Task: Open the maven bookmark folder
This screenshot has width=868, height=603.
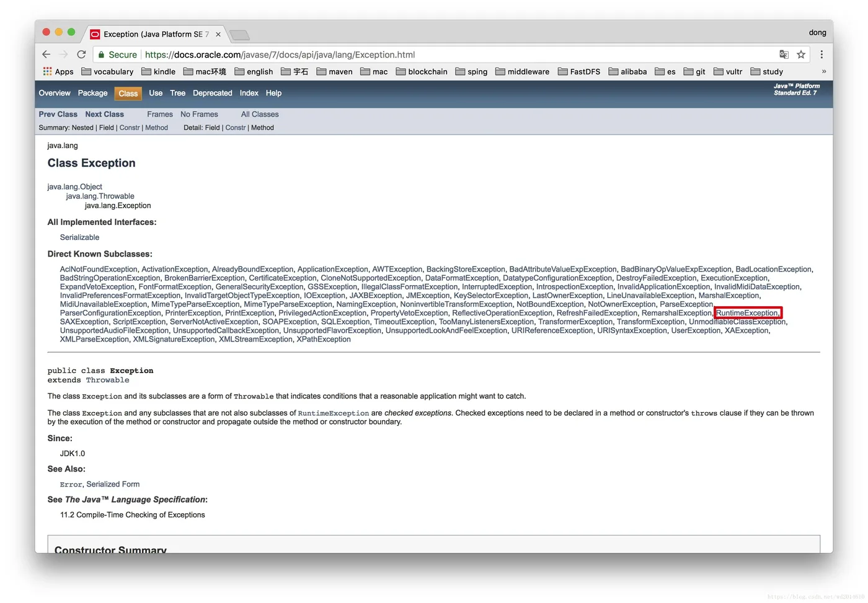Action: click(334, 72)
